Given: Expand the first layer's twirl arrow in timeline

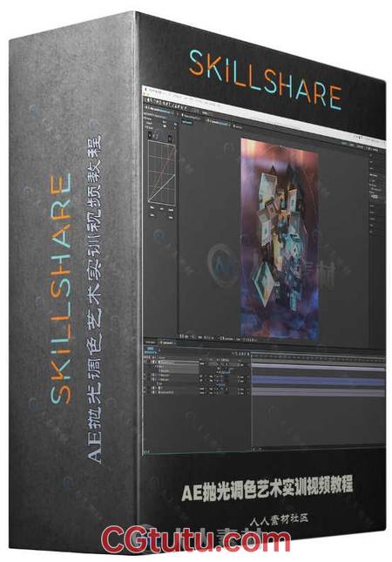Looking at the screenshot, I should click(x=155, y=362).
